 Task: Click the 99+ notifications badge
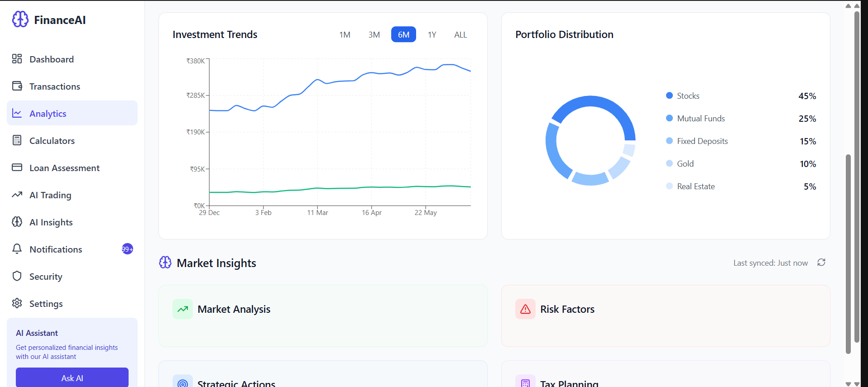127,249
